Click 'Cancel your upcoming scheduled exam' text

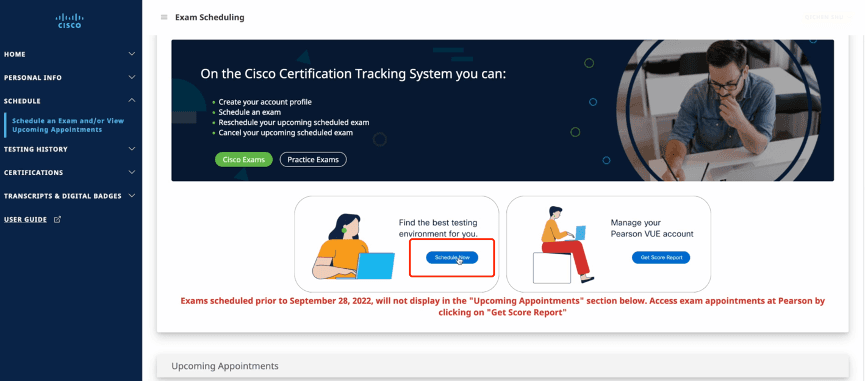click(x=286, y=133)
